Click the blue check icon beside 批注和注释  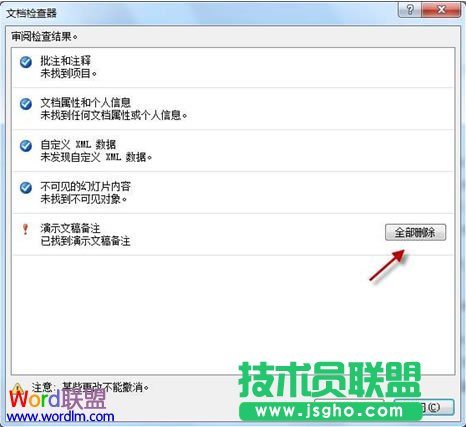(x=26, y=62)
